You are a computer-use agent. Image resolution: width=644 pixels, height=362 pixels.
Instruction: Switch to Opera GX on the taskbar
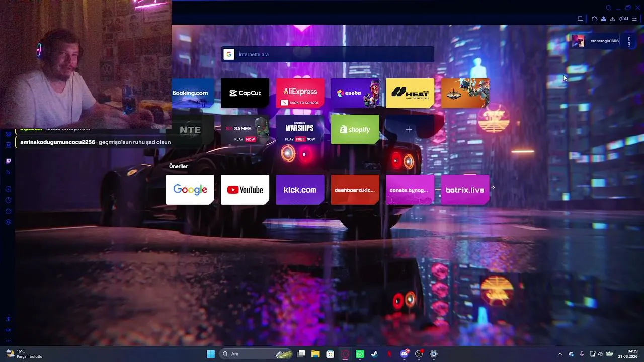(x=345, y=354)
